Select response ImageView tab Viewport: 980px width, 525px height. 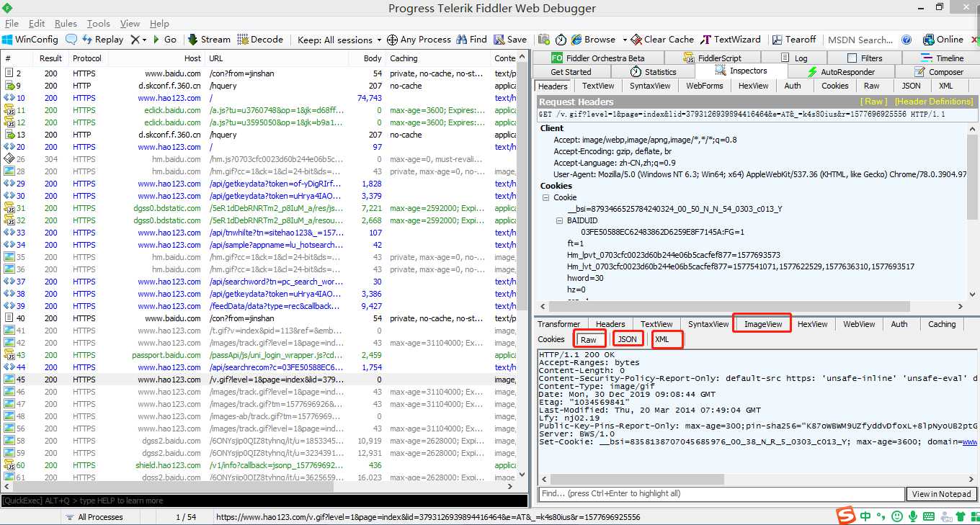[763, 324]
